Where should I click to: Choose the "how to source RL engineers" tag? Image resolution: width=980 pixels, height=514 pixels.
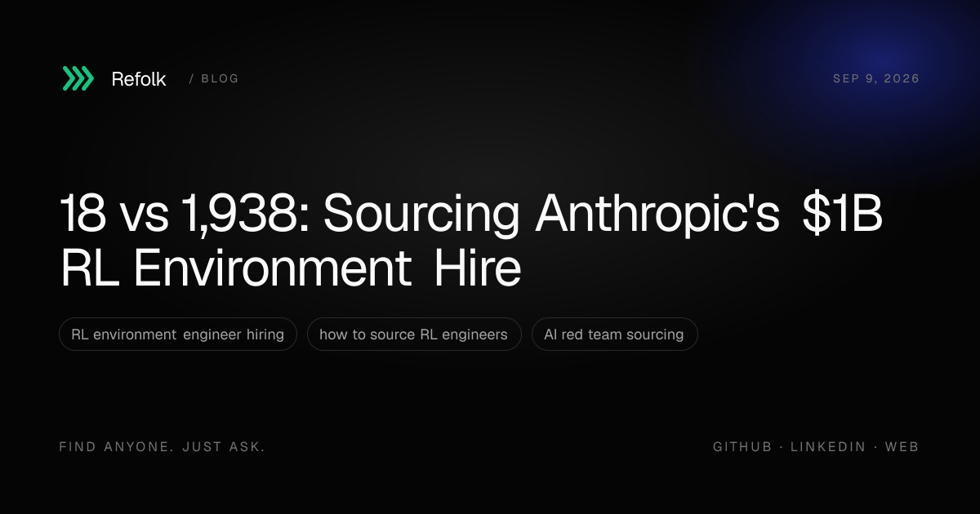click(414, 335)
